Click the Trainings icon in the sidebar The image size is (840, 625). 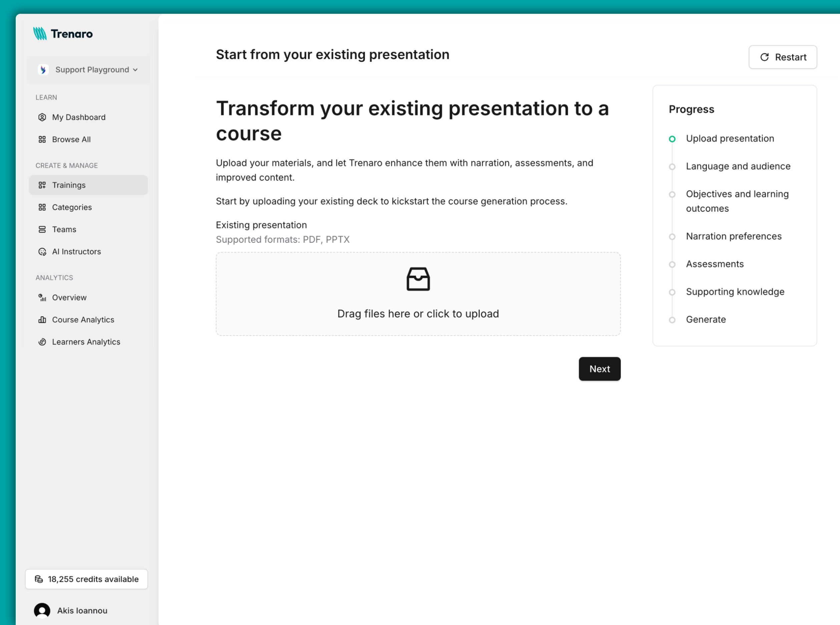tap(42, 185)
